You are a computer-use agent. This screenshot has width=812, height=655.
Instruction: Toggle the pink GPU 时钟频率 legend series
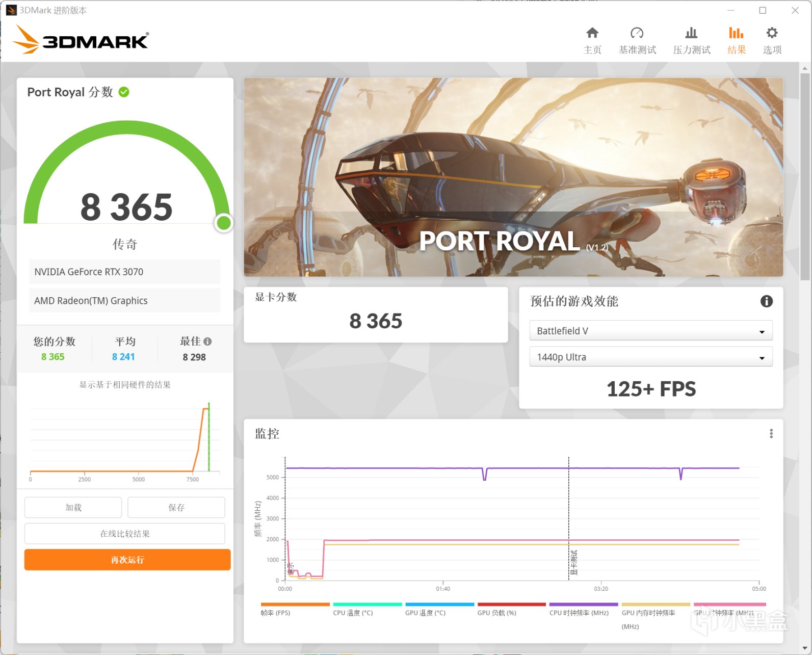tap(730, 610)
